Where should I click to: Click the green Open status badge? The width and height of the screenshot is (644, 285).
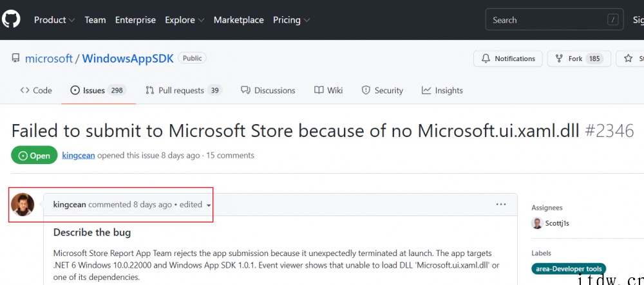pyautogui.click(x=34, y=155)
